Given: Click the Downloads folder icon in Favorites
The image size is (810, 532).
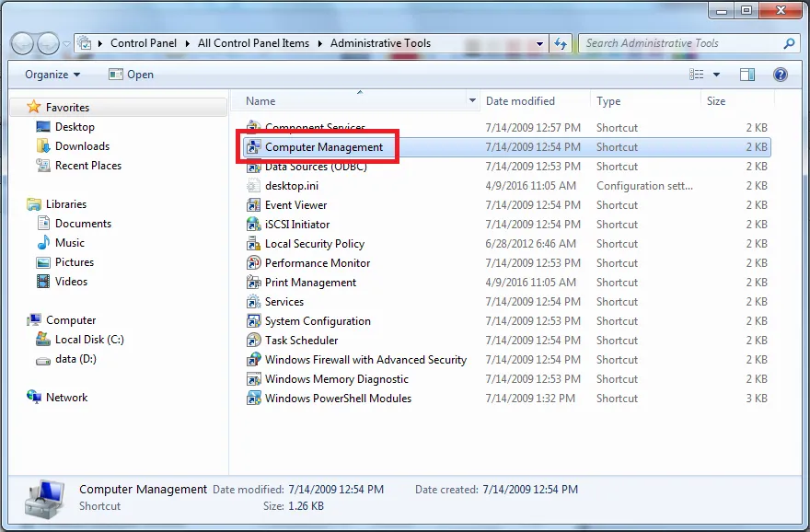Looking at the screenshot, I should tap(43, 146).
